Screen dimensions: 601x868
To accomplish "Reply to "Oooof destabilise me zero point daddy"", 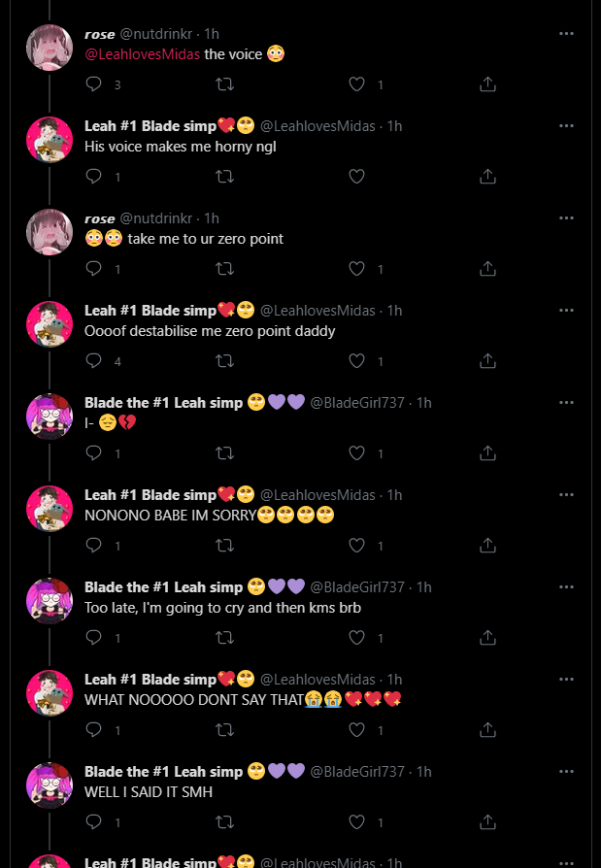I will (x=94, y=361).
